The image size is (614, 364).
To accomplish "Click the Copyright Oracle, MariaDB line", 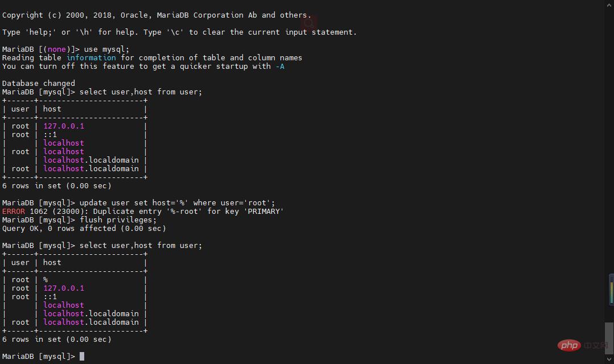I will (x=156, y=15).
